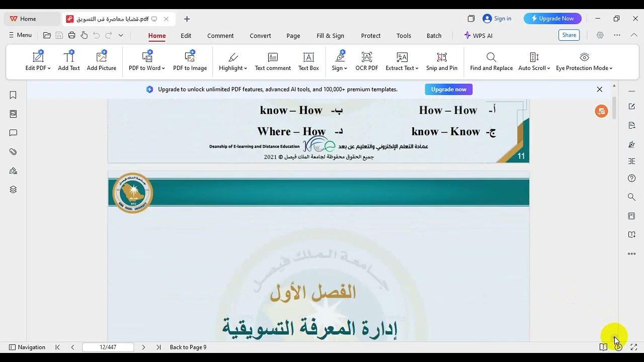Switch to reading mode book icon

click(x=603, y=347)
